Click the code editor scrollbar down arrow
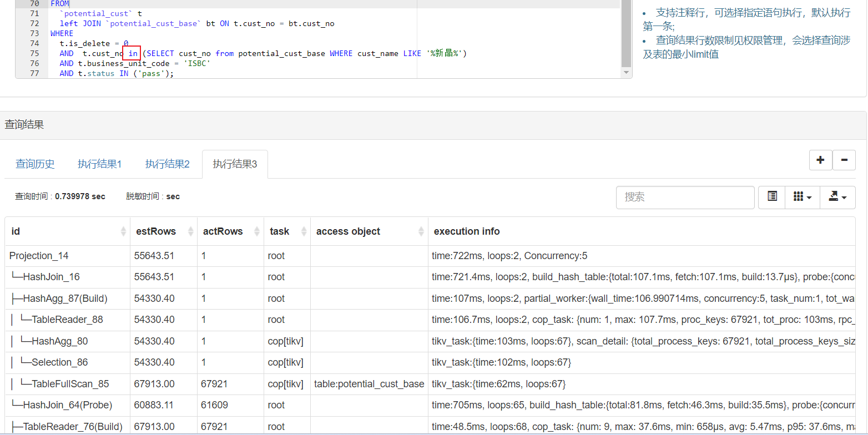Screen dimensions: 868x435 pyautogui.click(x=626, y=73)
